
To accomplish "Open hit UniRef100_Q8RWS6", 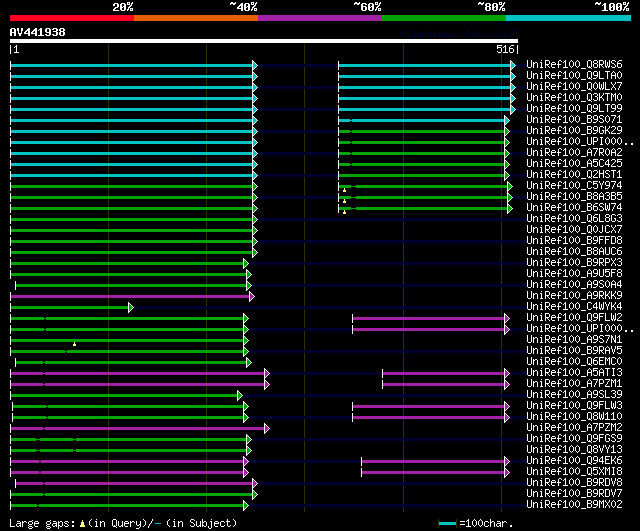I will [574, 64].
